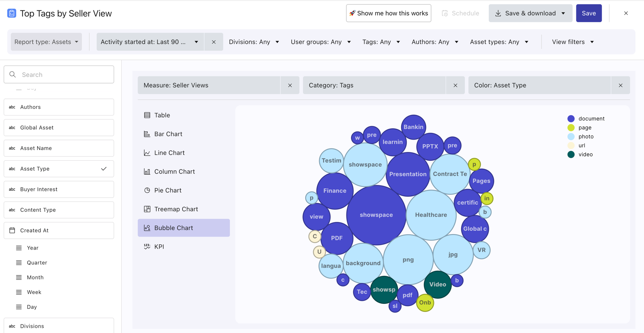Viewport: 644px width, 333px height.
Task: Toggle the Content Type field
Action: (59, 210)
